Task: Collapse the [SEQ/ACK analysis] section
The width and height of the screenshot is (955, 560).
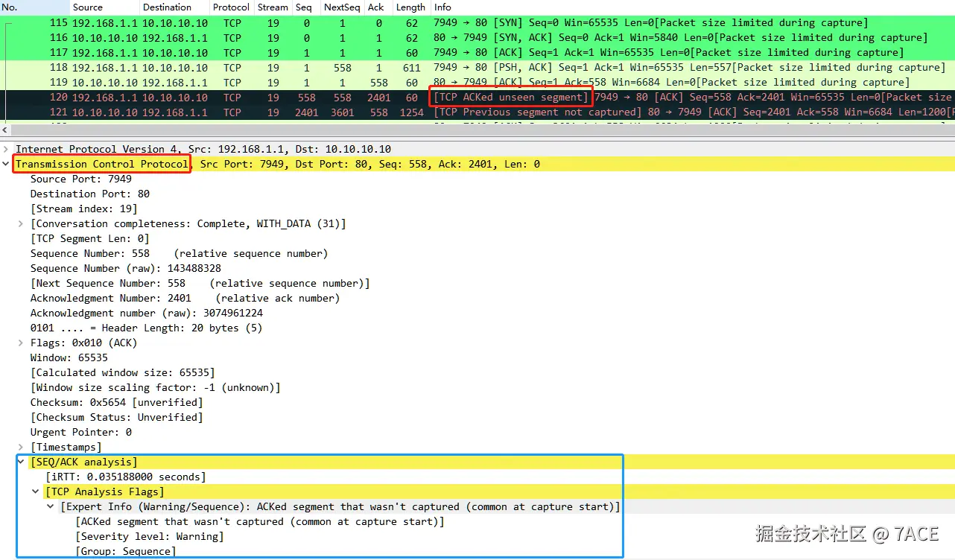Action: click(21, 462)
